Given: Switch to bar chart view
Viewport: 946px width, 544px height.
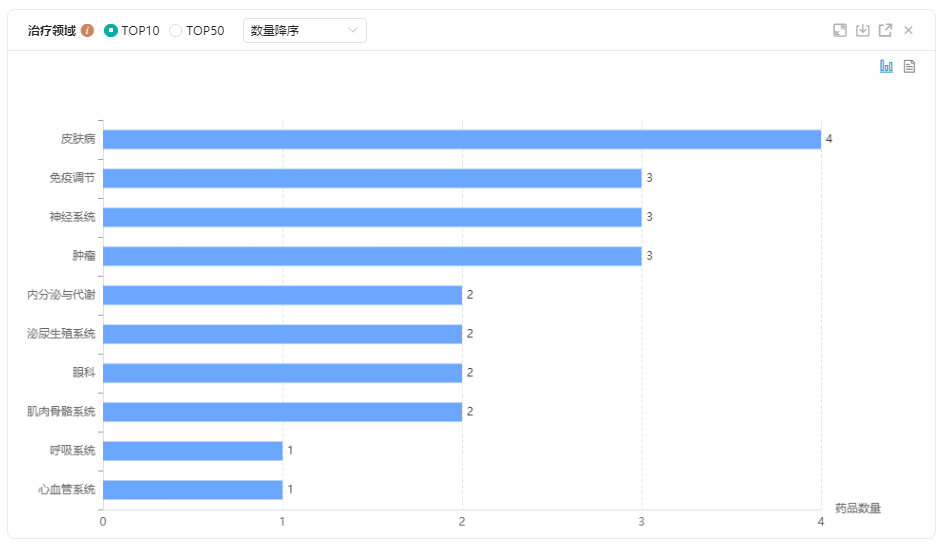Looking at the screenshot, I should click(886, 66).
